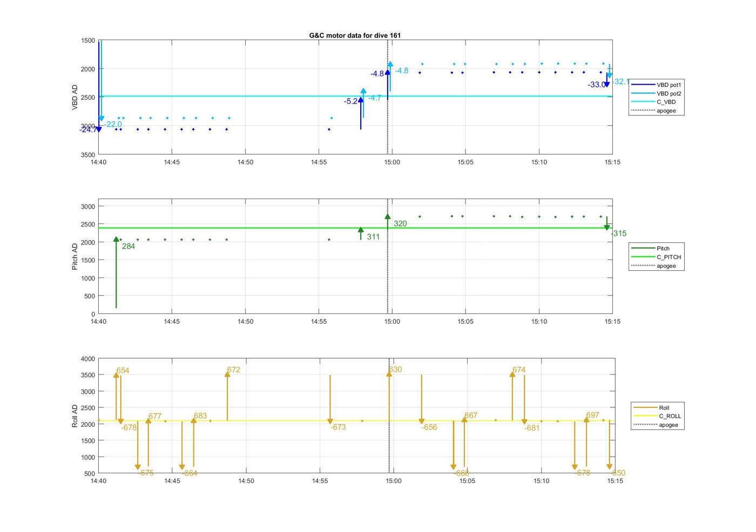Select the 'VBD pot1' legend entry

point(657,85)
